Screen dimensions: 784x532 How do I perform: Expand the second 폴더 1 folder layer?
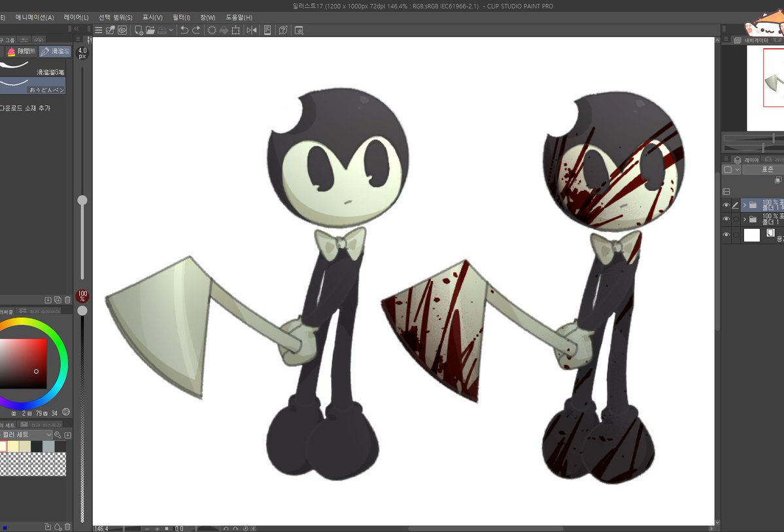pyautogui.click(x=745, y=219)
